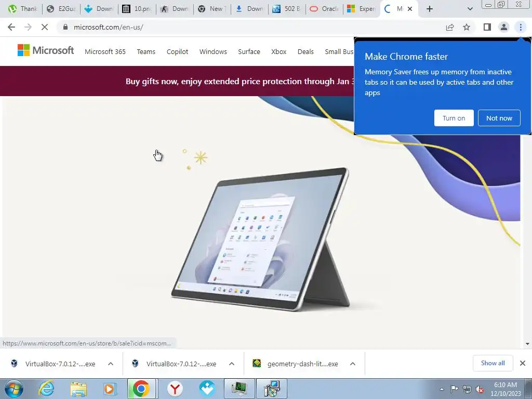Click the Action Center flag icon
Screen dimensions: 532x399
454,389
